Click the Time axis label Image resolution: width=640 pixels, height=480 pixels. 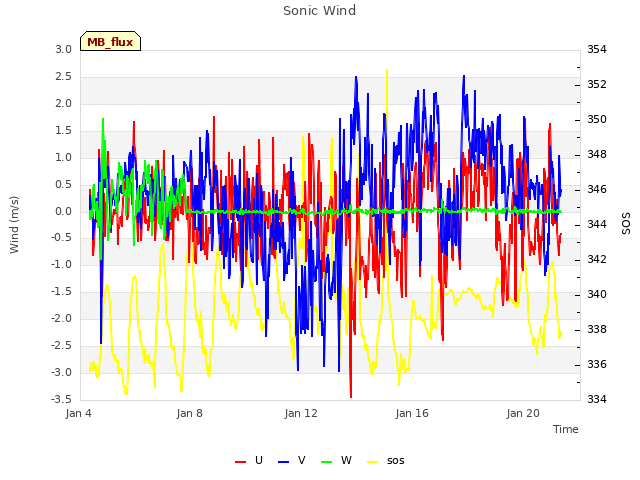566,429
